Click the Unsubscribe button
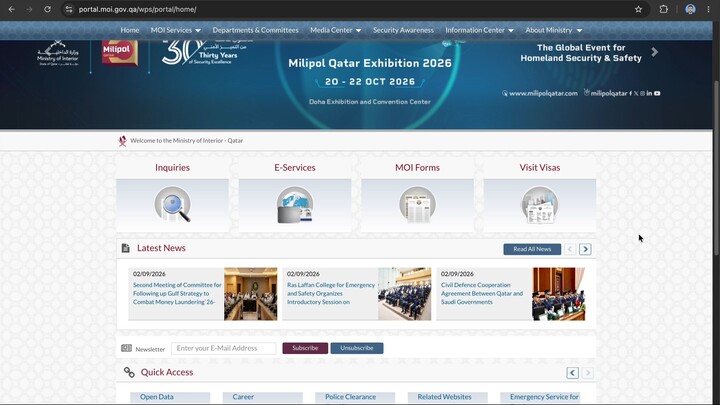720x405 pixels. [357, 348]
